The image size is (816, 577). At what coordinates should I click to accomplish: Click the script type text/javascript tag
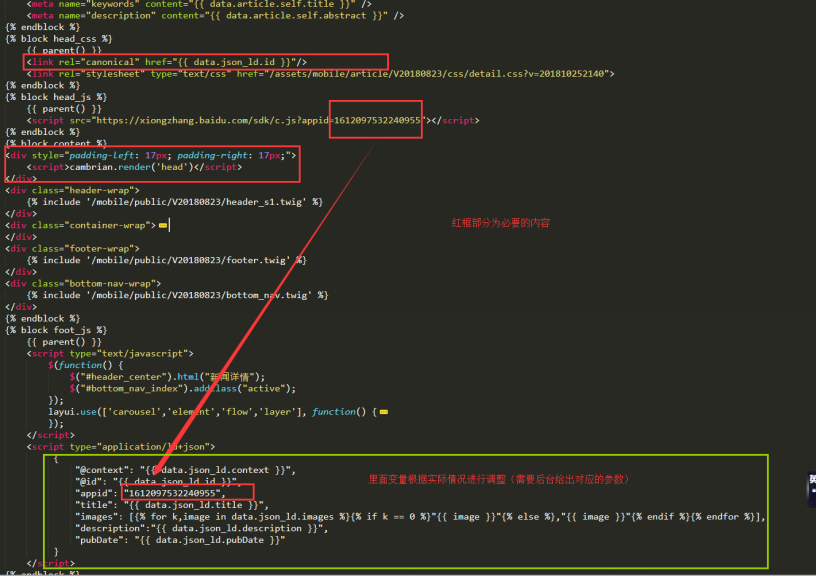point(110,353)
